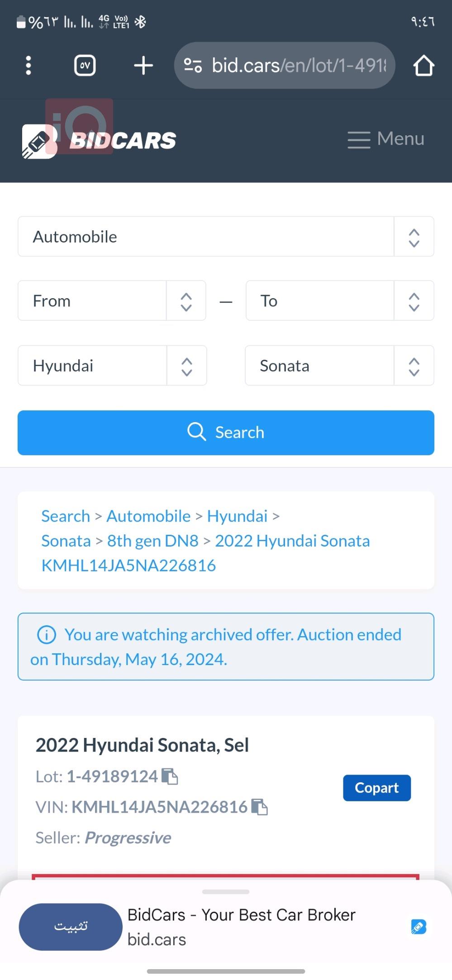Viewport: 452px width, 980px height.
Task: Open the tab switcher showing tab count
Action: [x=85, y=66]
